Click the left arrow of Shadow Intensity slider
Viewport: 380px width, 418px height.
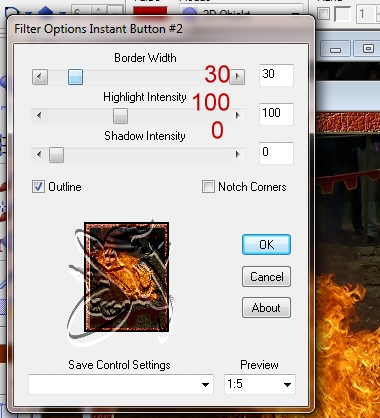tap(39, 155)
